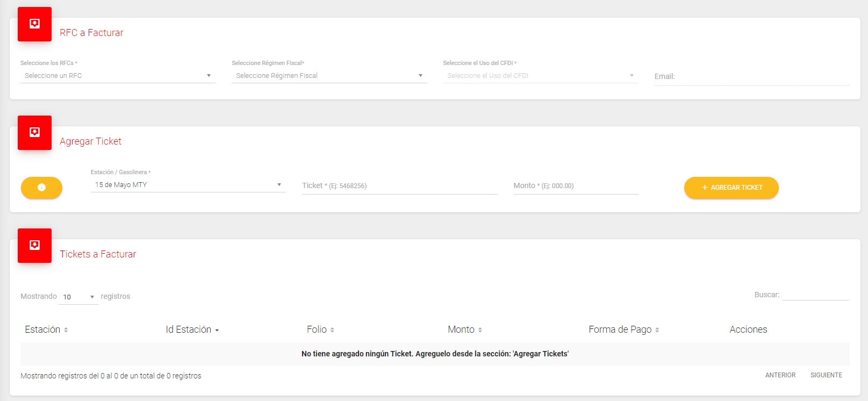Sort table by Forma de Pago column
The width and height of the screenshot is (868, 401).
click(x=623, y=330)
